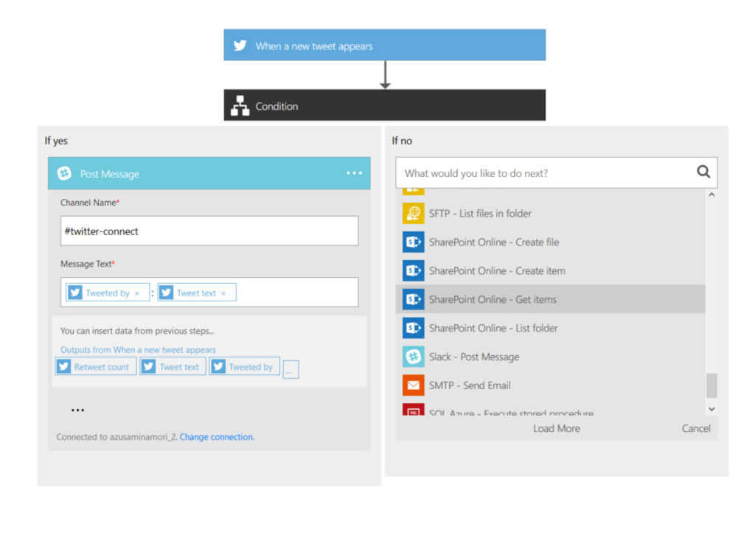
Task: Expand advanced options ellipsis below outputs
Action: 77,410
